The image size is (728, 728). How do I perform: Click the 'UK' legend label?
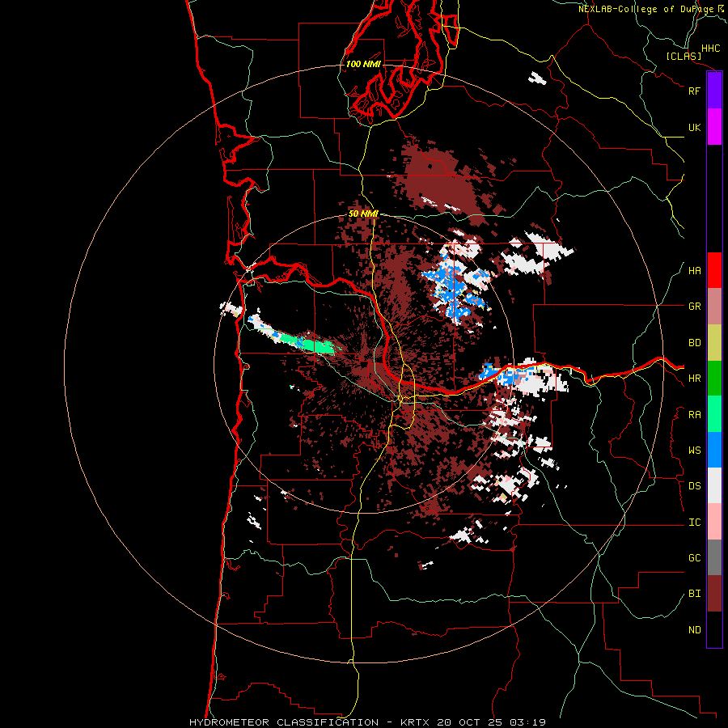point(694,127)
